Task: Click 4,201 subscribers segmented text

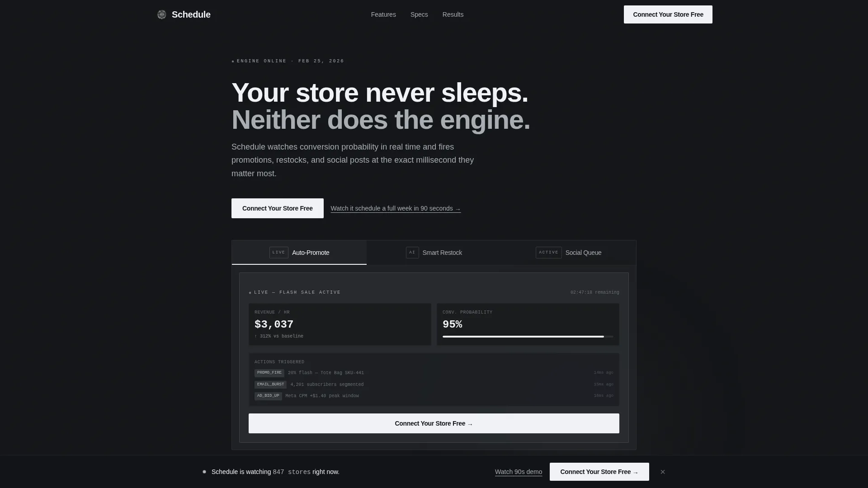Action: click(x=327, y=385)
